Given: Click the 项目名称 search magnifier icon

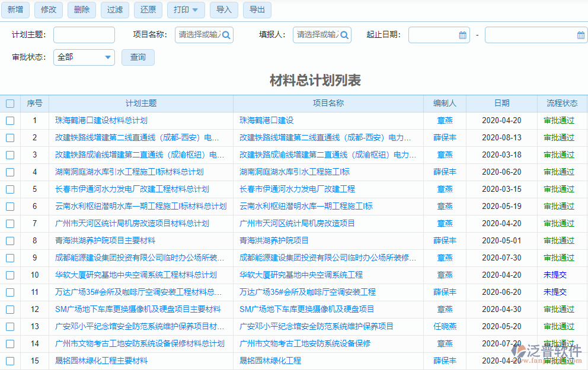Looking at the screenshot, I should coord(225,35).
